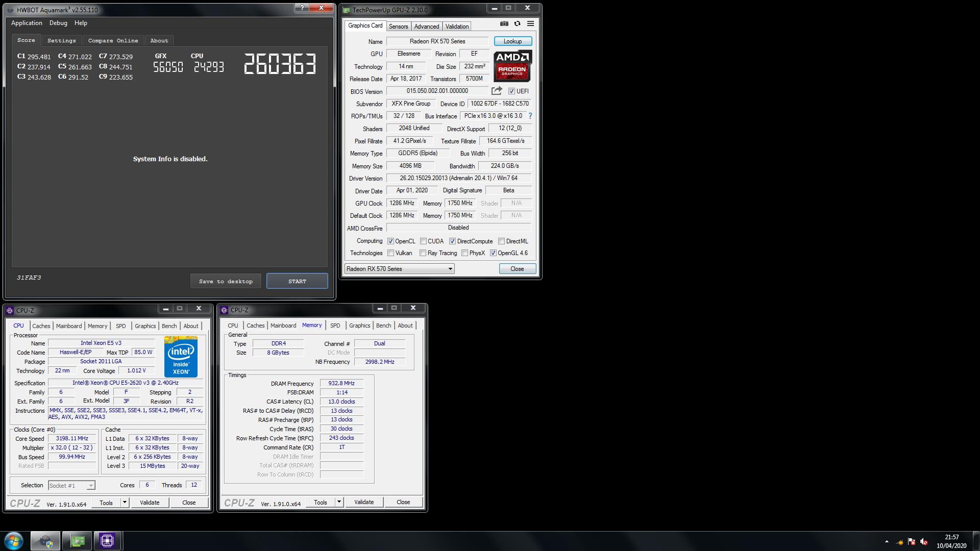This screenshot has height=551, width=980.
Task: Click Validate in the left CPU-Z window
Action: [150, 503]
